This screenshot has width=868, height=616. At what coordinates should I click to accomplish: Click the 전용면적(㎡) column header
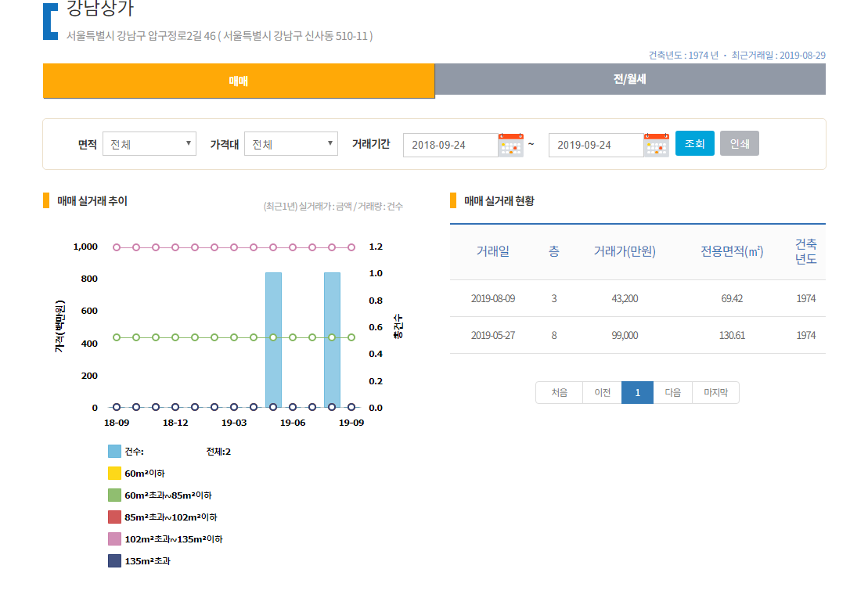point(732,251)
